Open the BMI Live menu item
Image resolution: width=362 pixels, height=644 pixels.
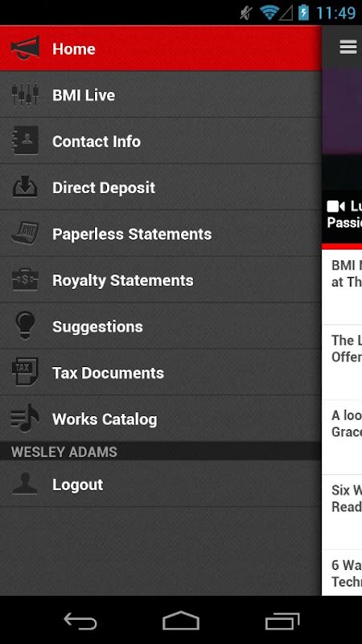[x=160, y=95]
